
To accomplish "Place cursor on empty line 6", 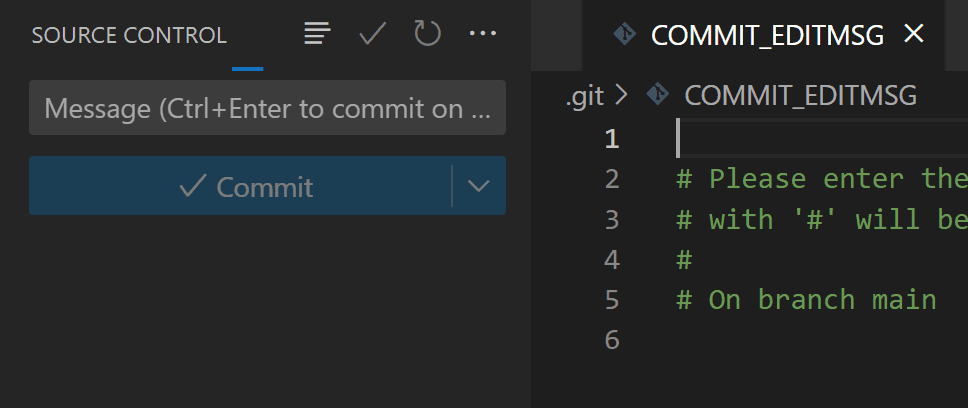I will coord(800,340).
